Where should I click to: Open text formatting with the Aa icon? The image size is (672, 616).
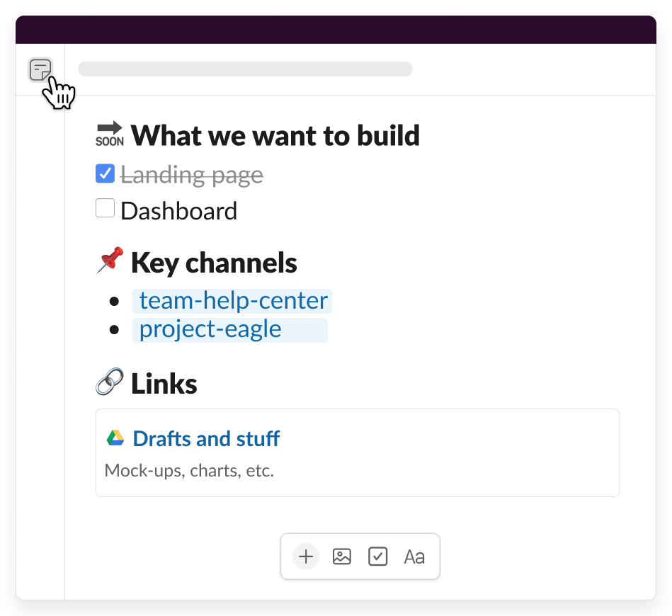click(x=414, y=557)
